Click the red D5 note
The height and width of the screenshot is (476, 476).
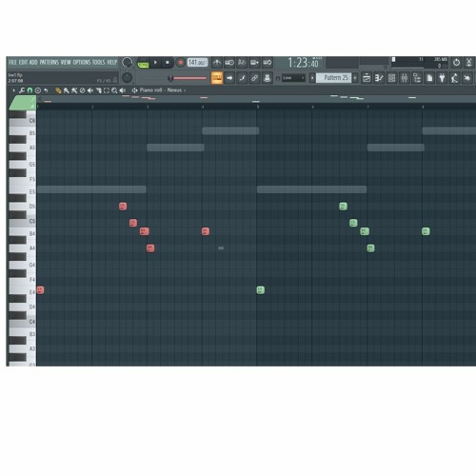[123, 207]
